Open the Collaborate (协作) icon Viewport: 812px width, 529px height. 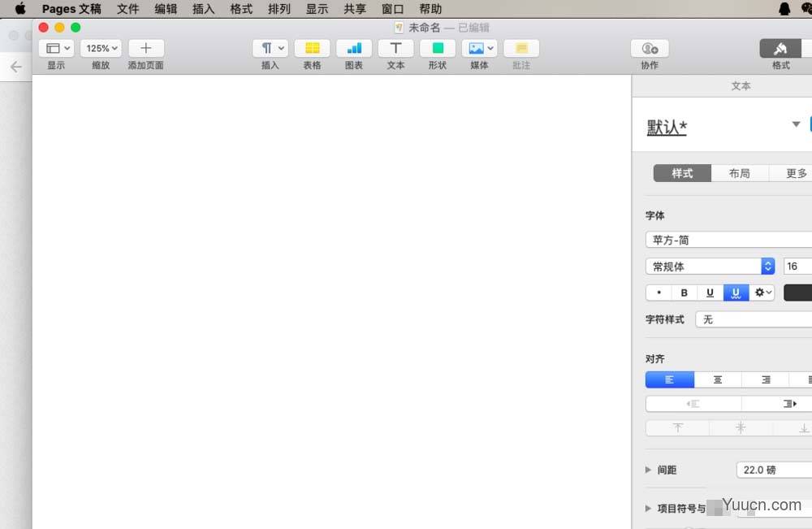(x=650, y=49)
